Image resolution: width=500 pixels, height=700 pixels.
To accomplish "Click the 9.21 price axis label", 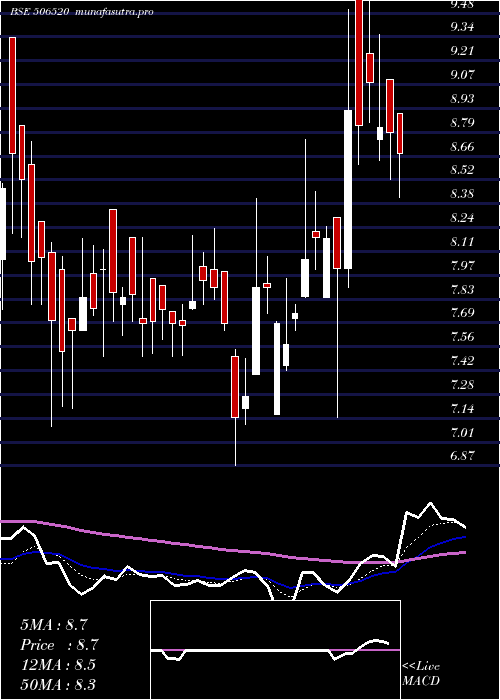I will click(462, 51).
